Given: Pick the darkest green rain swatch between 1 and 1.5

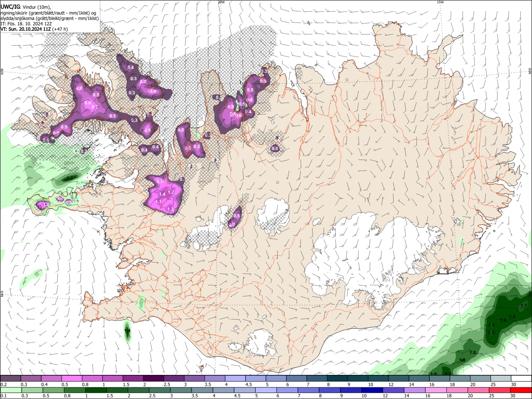Looking at the screenshot, I should tap(96, 390).
